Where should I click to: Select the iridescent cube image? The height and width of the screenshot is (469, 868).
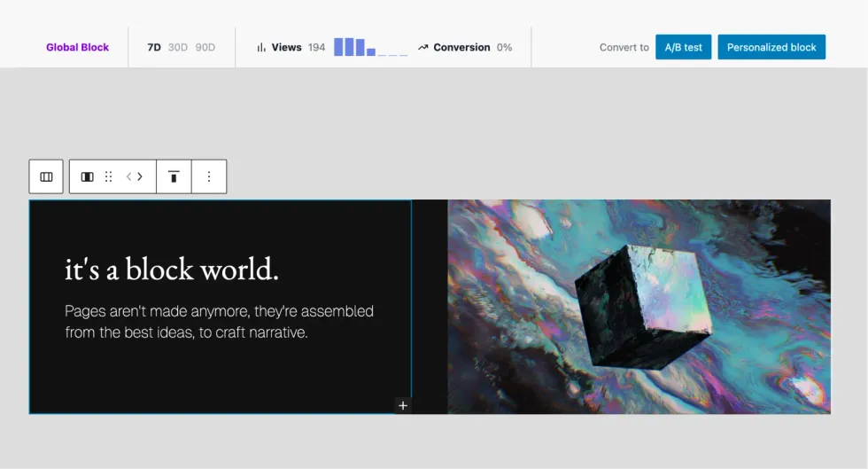tap(639, 307)
